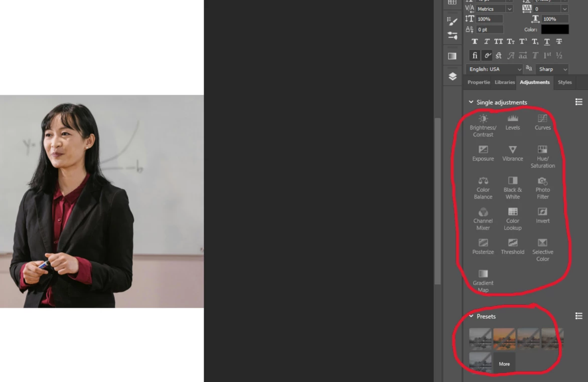Toggle Small Caps text style
Viewport: 588px width, 382px height.
[511, 42]
